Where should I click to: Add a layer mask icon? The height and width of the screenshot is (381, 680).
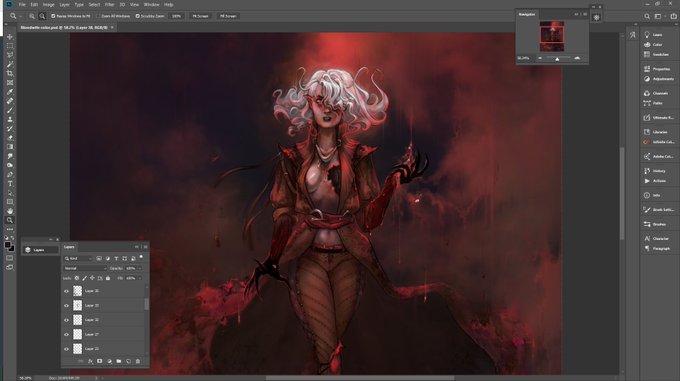tap(100, 361)
